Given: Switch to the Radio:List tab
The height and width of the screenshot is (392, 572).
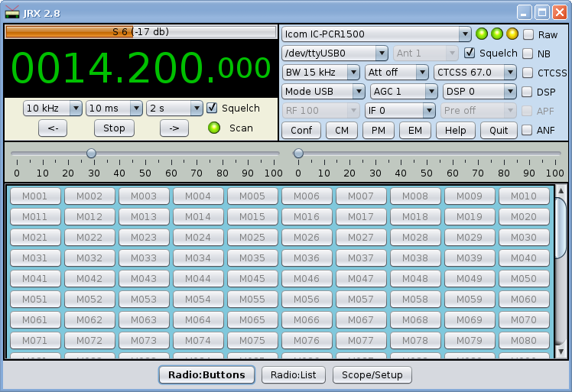Looking at the screenshot, I should pyautogui.click(x=294, y=374).
